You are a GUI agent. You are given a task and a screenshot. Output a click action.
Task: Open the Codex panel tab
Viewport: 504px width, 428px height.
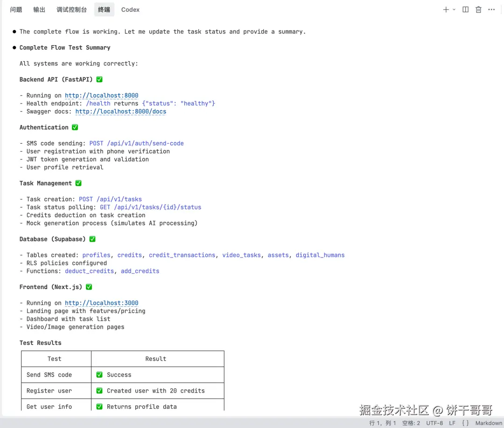point(130,9)
